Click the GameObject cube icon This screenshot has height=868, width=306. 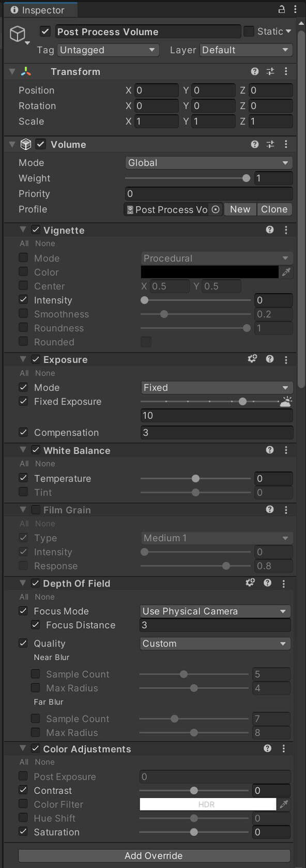[x=18, y=34]
